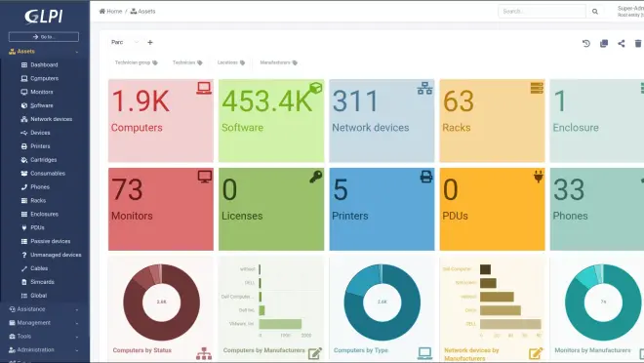Open the 0 PDUs card
This screenshot has width=644, height=363.
point(492,209)
